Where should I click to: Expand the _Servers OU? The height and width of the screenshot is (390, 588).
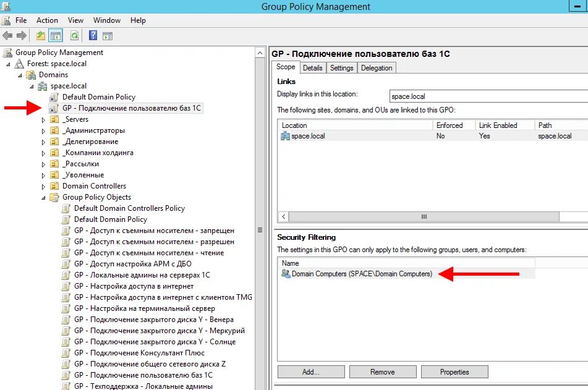coord(43,120)
